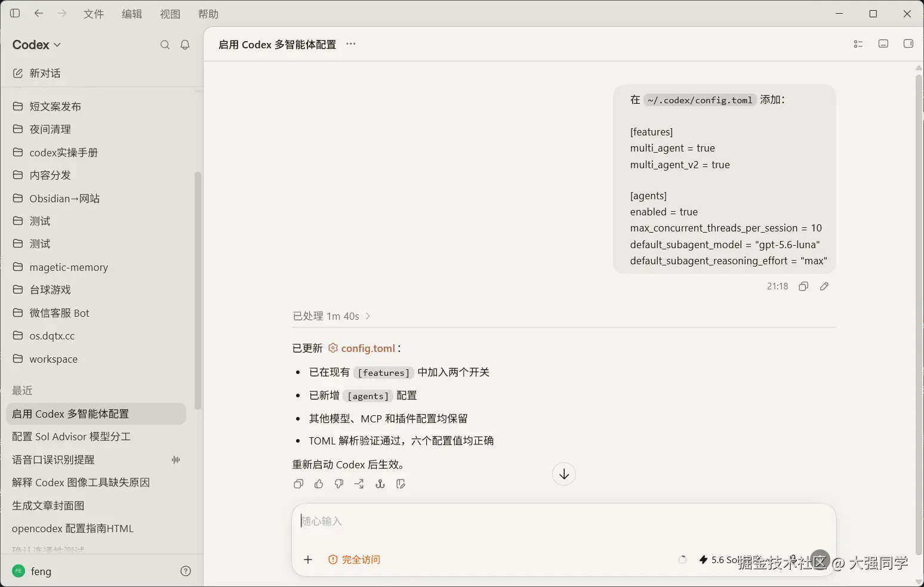
Task: Start a 新对话 new chat
Action: tap(36, 73)
